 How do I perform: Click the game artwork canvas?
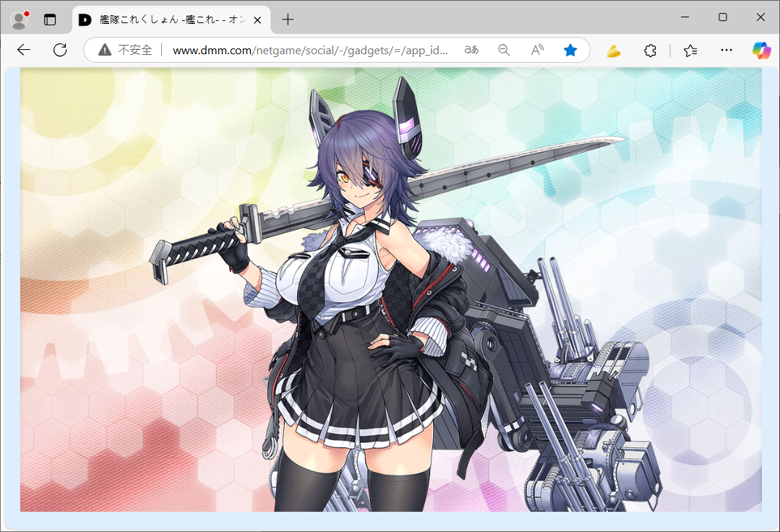point(391,290)
